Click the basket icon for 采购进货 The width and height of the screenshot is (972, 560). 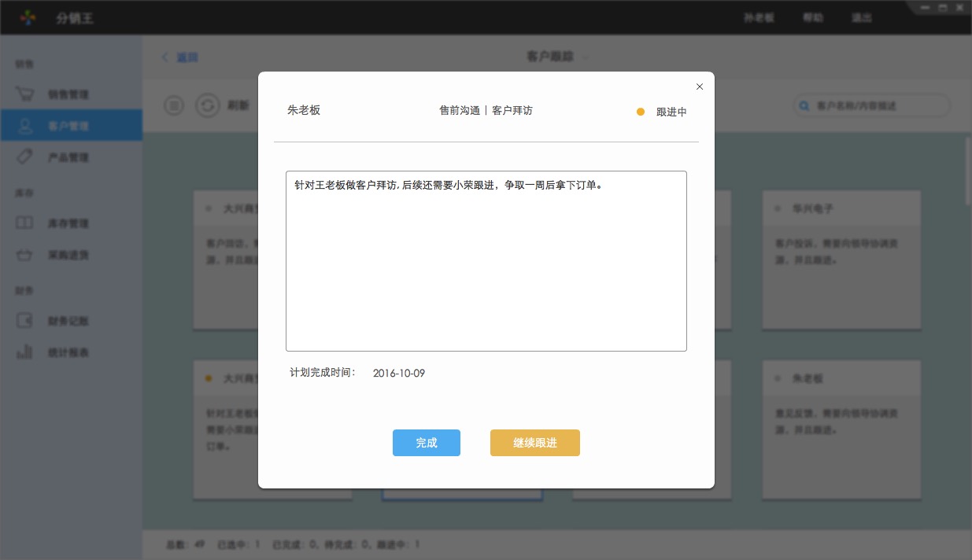coord(25,255)
